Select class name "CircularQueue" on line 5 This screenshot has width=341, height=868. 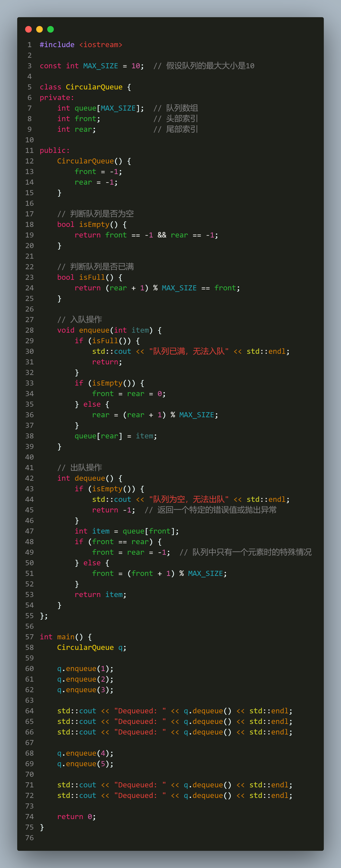94,87
